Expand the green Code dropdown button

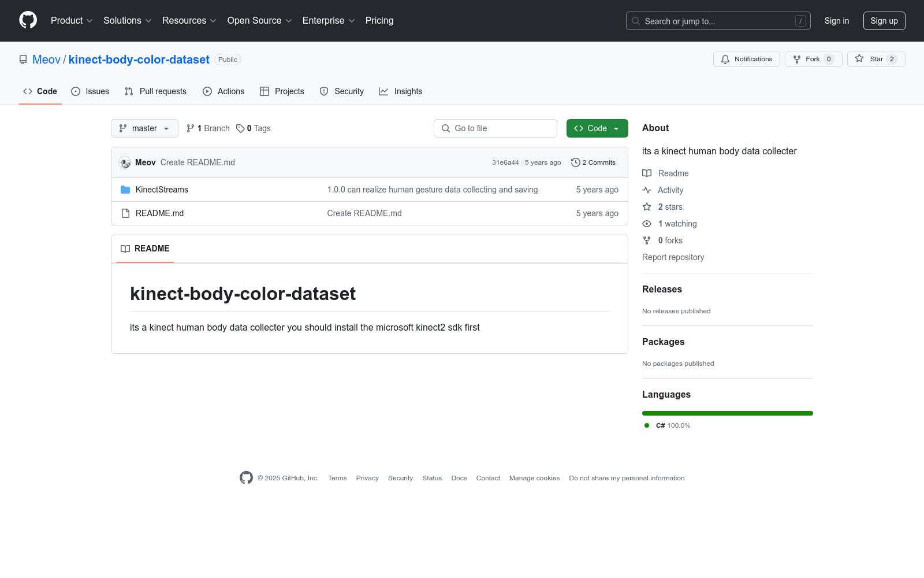click(597, 128)
